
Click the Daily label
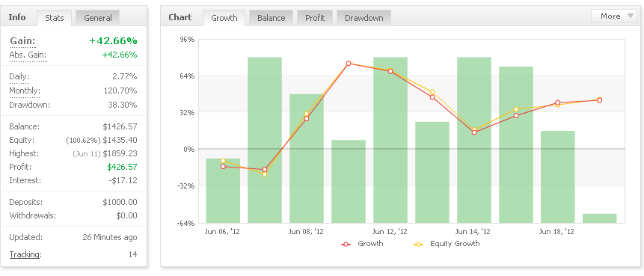19,77
